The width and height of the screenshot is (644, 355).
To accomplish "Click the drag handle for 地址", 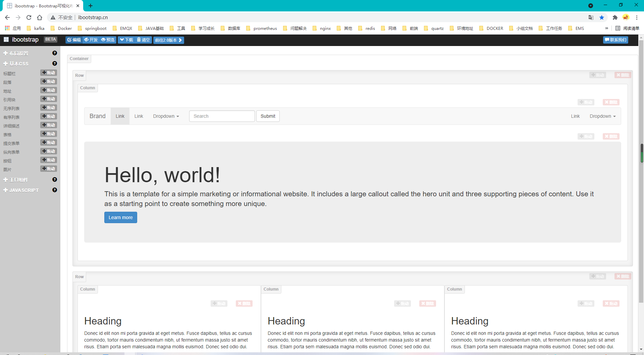I will [x=49, y=90].
